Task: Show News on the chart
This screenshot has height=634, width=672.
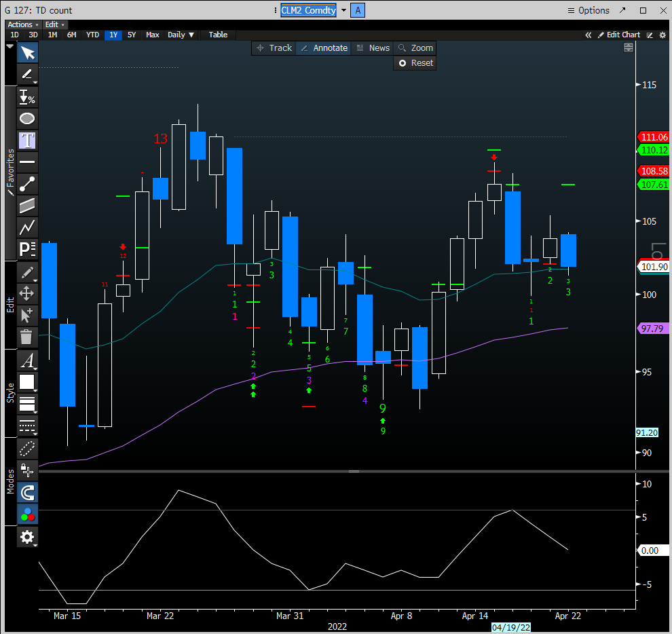Action: [x=373, y=48]
